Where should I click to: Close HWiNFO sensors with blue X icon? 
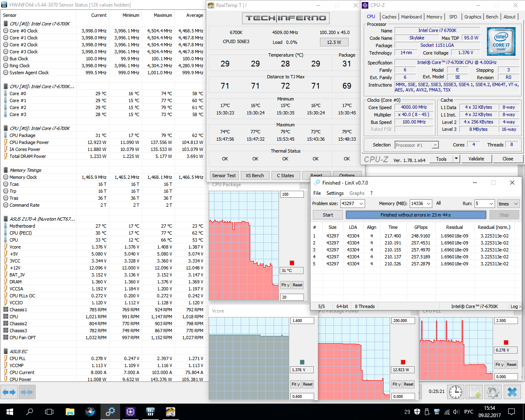pyautogui.click(x=512, y=392)
